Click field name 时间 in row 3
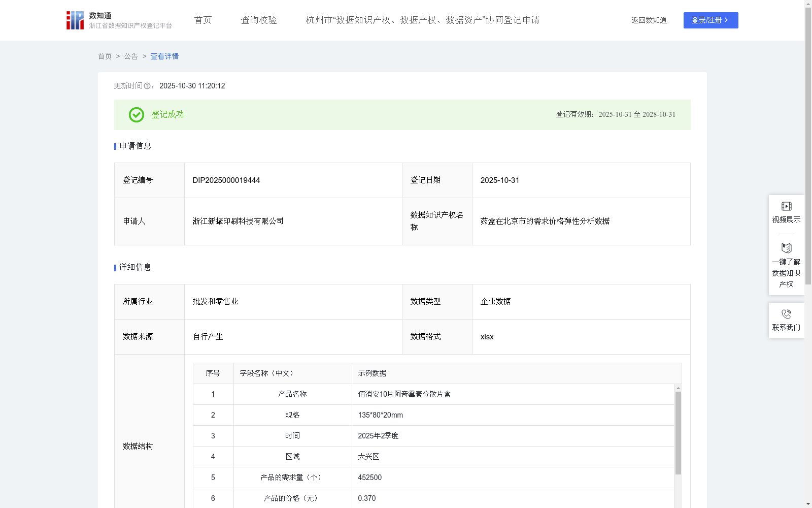Screen dimensions: 812x508 pos(292,436)
